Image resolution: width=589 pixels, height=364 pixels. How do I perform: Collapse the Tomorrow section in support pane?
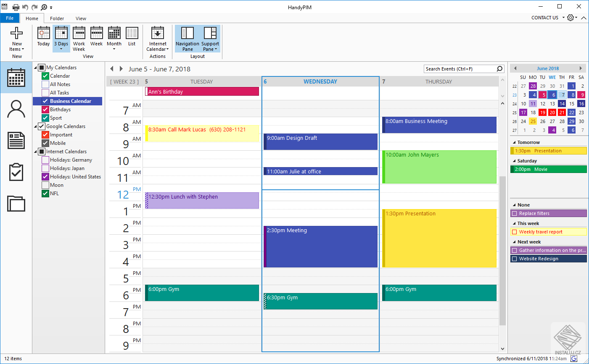click(514, 143)
